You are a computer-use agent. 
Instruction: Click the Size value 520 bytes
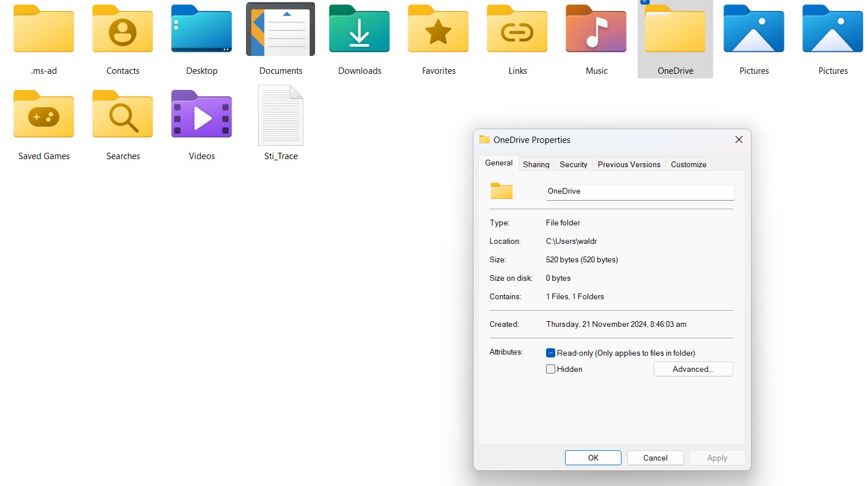582,259
